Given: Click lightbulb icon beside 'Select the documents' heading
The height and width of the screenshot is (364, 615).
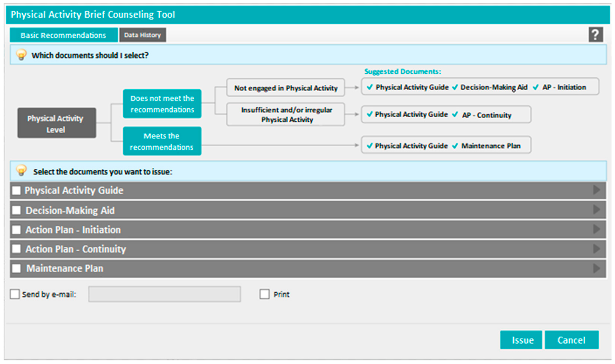Looking at the screenshot, I should coord(21,170).
